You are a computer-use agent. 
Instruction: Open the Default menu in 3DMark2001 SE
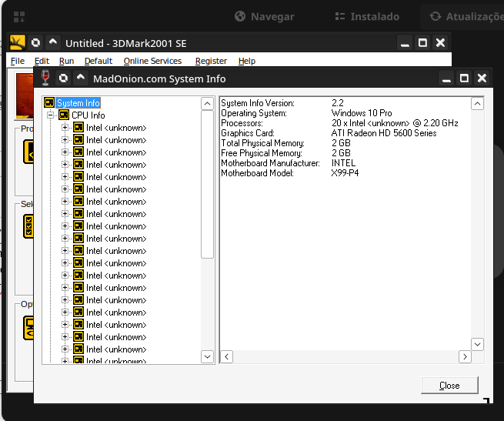(98, 61)
